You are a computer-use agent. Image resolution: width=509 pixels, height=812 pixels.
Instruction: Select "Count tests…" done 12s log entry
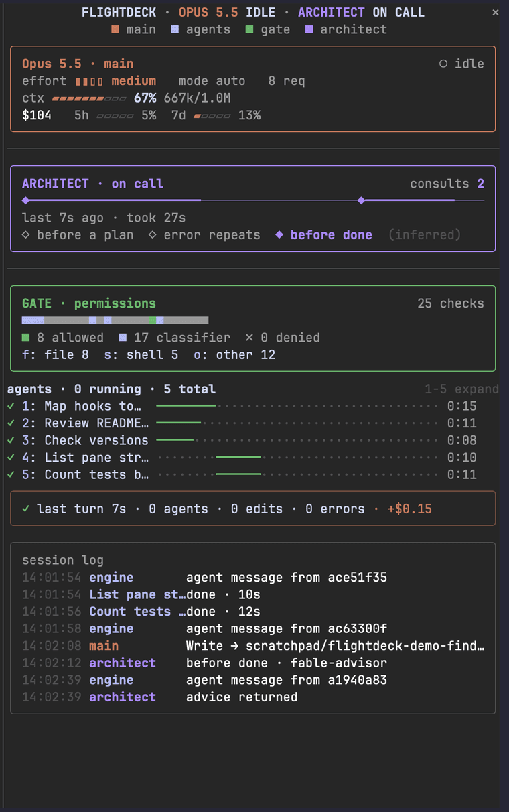[252, 612]
